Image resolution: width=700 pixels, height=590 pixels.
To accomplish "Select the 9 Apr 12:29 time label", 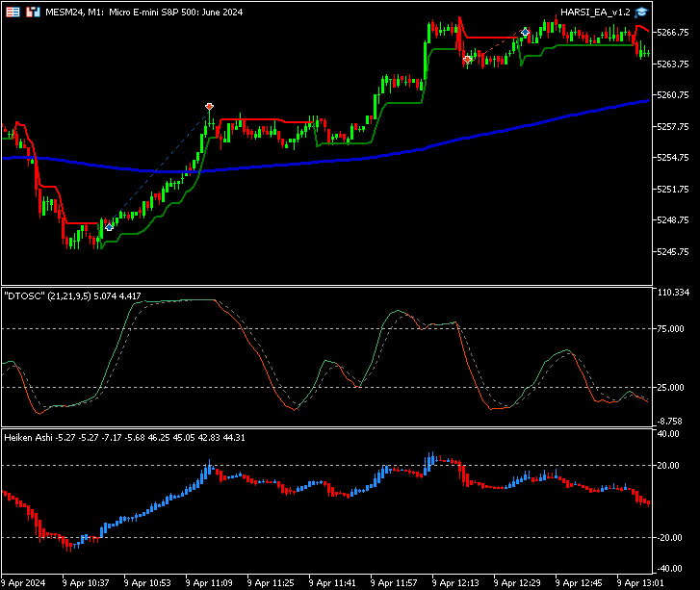I will [x=517, y=583].
